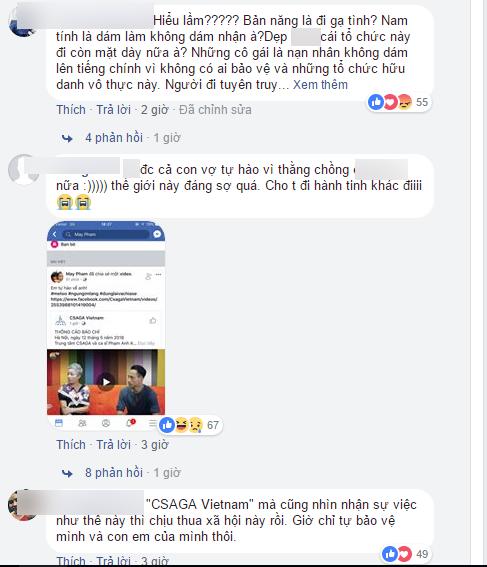
Task: Like the first comment via Thích
Action: point(71,110)
